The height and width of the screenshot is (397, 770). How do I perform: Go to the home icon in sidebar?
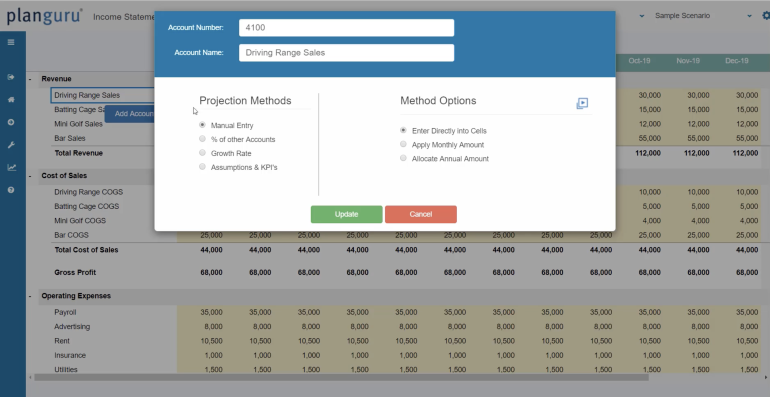(11, 100)
